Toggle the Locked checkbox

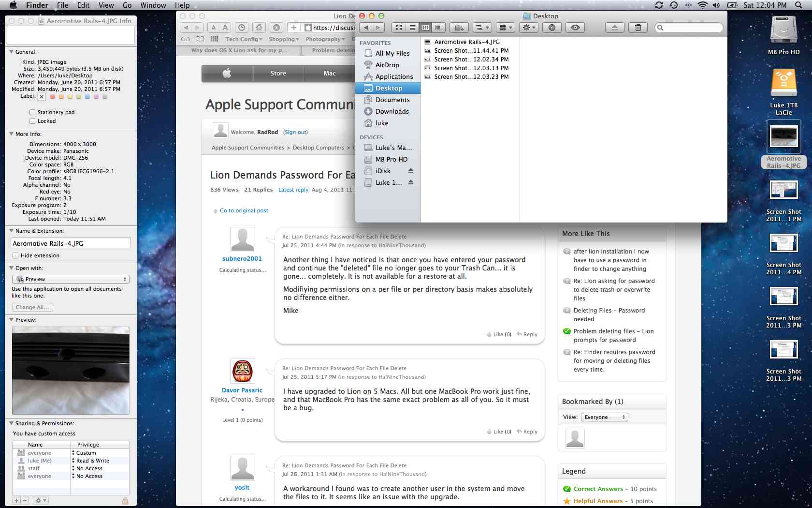pos(32,121)
